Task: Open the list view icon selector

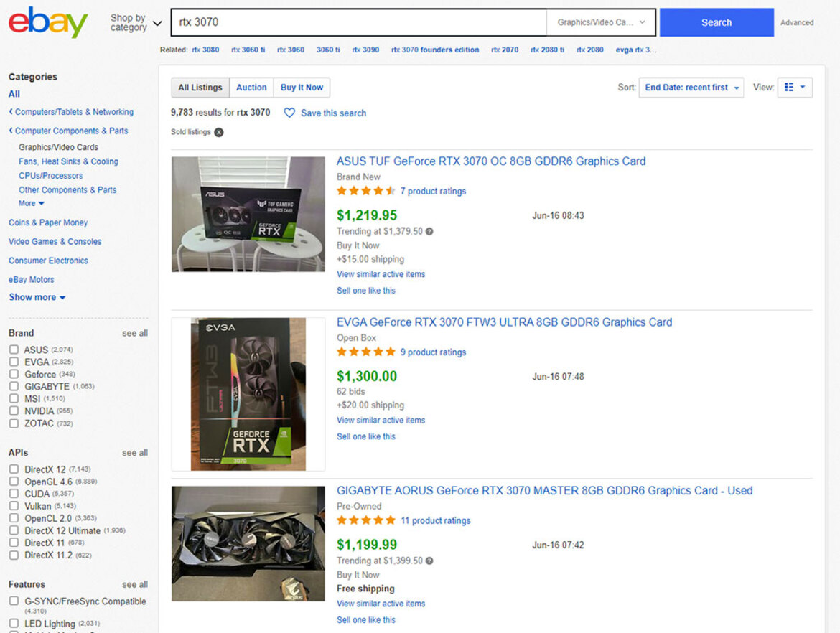Action: [795, 88]
